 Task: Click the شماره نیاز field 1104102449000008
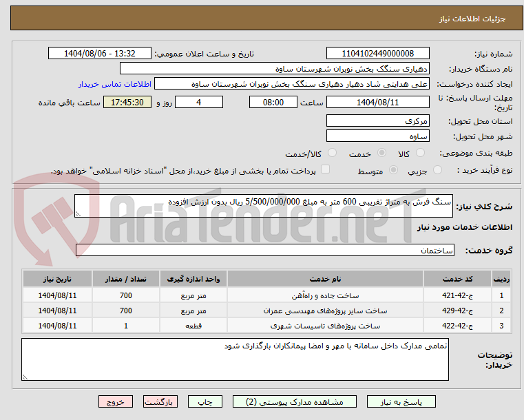point(377,54)
